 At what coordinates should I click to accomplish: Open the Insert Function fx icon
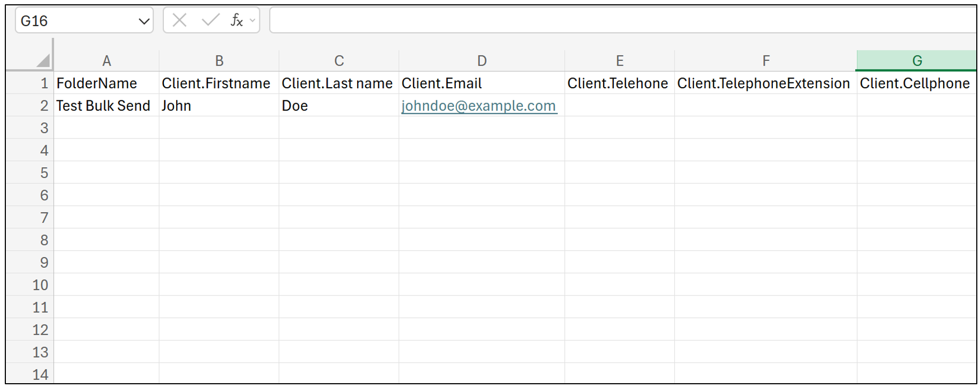click(x=236, y=20)
